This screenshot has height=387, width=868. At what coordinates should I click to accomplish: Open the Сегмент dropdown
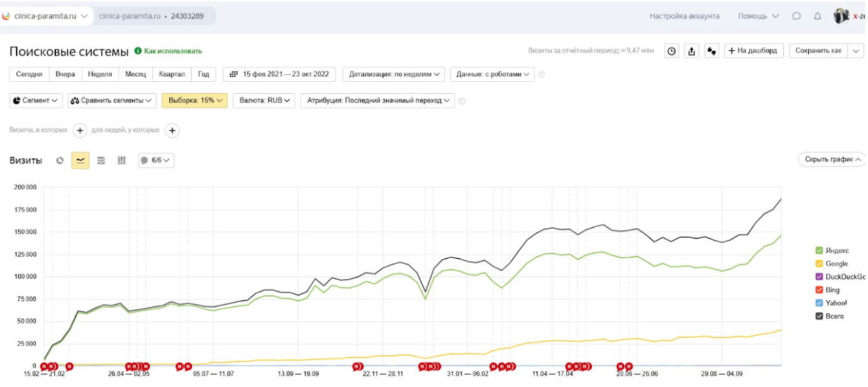36,101
